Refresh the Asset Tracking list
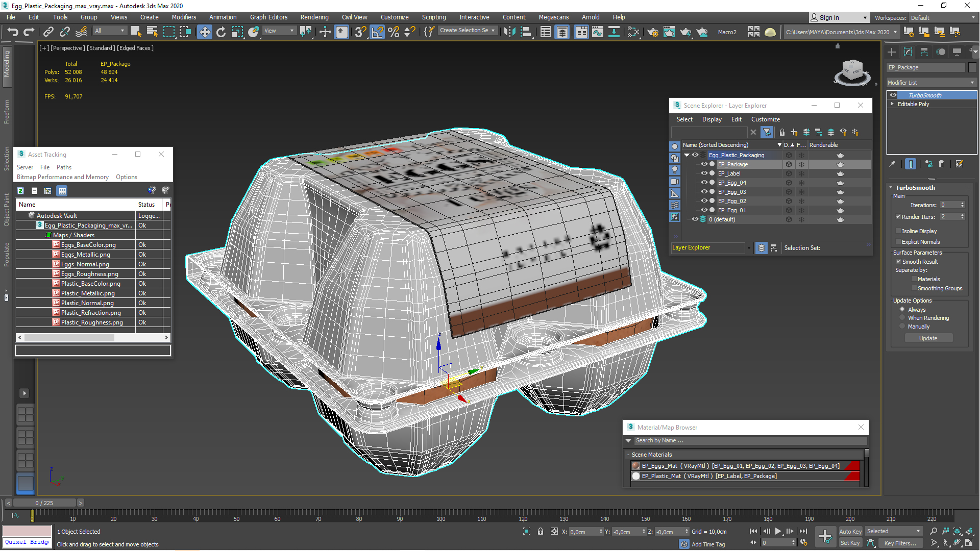Screen dimensions: 980x551 pos(20,191)
